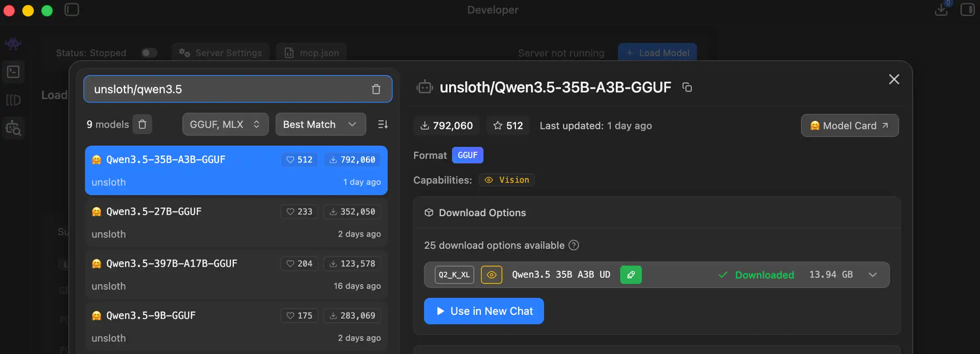Open the downloads icon in title bar
This screenshot has width=980, height=354.
coord(941,9)
